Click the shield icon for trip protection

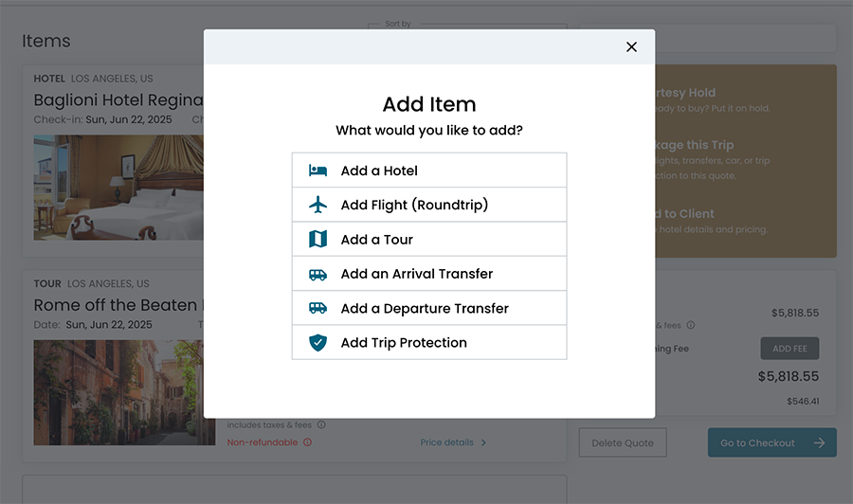click(x=318, y=343)
